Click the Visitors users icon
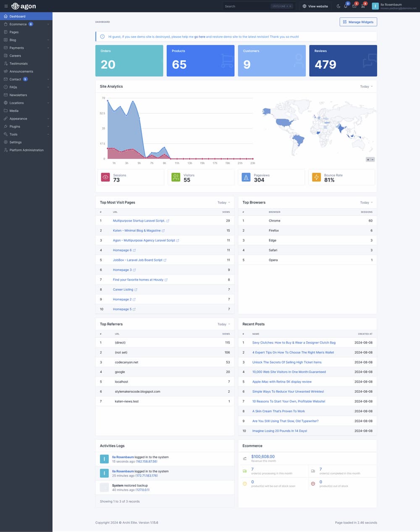Viewport: 420px width, 532px height. [x=176, y=177]
